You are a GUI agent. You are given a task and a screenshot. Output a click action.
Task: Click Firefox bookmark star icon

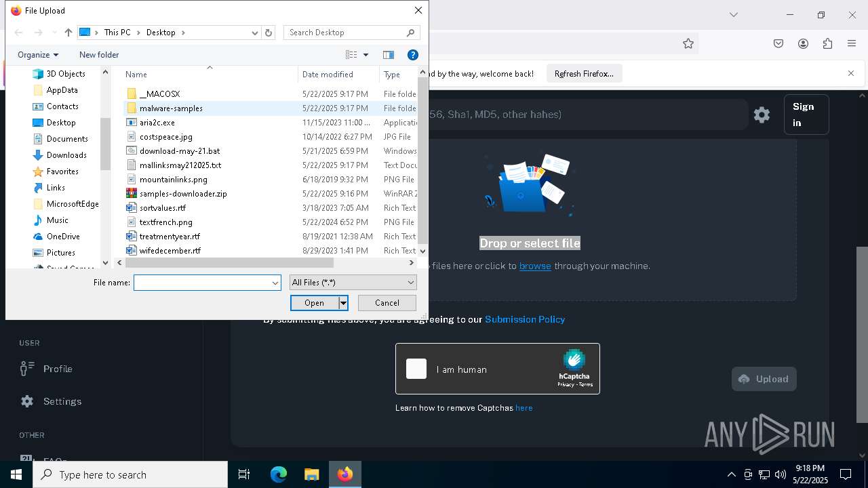(x=688, y=43)
